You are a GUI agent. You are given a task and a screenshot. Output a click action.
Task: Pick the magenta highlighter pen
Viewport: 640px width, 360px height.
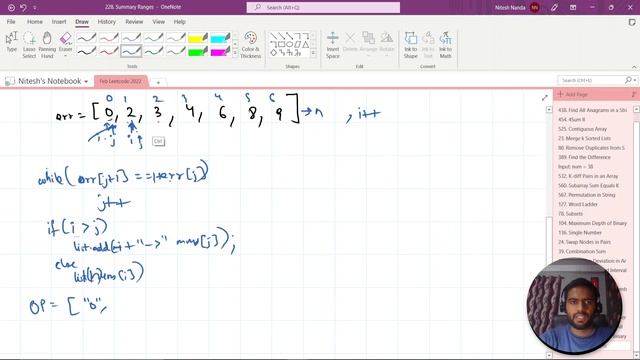pyautogui.click(x=220, y=51)
